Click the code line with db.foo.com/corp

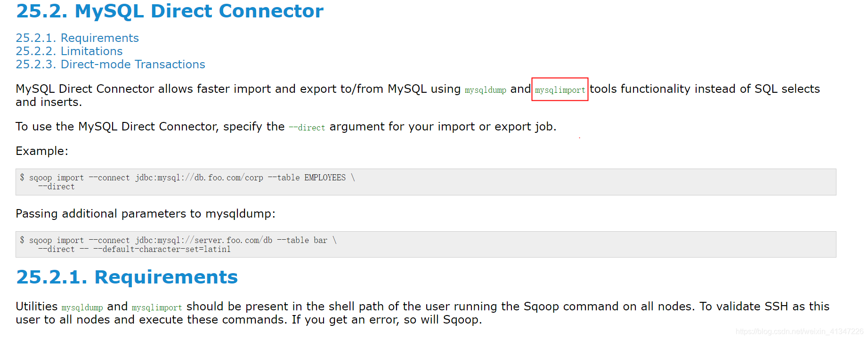pos(187,178)
